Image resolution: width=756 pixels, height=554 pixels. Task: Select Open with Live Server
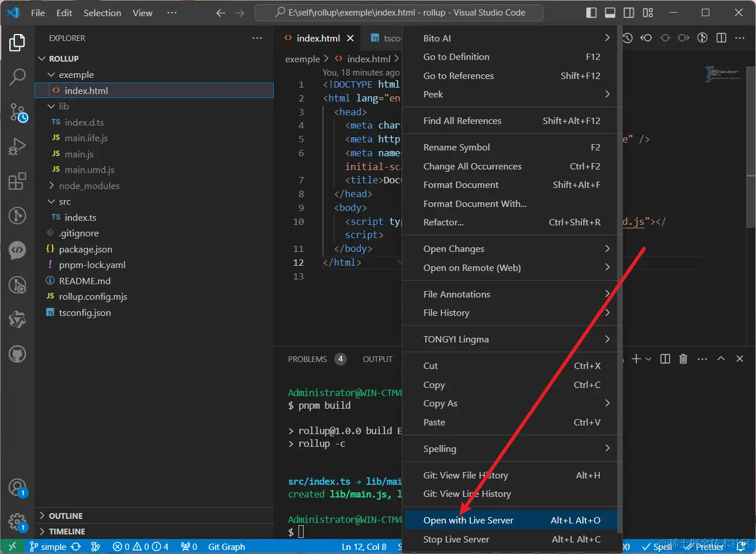pyautogui.click(x=468, y=521)
